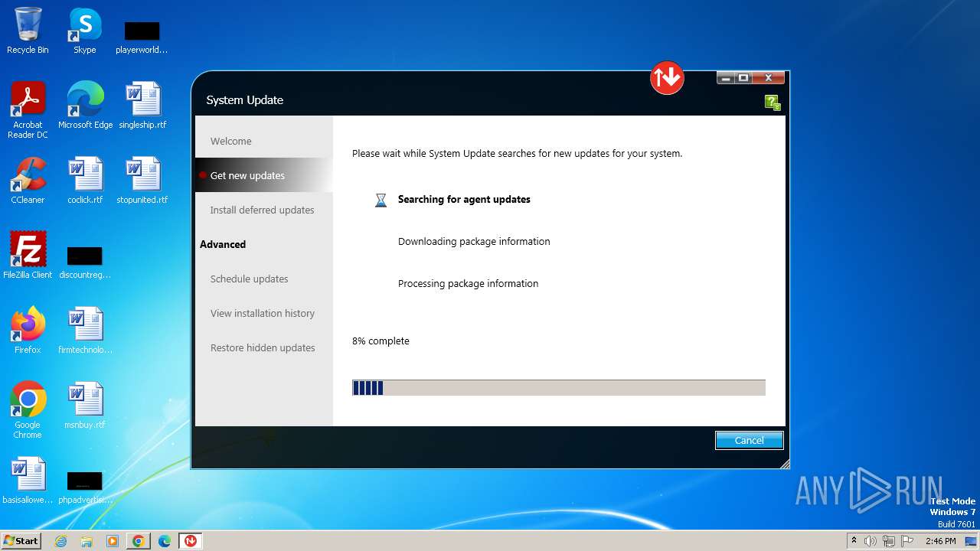Select FileZilla Client shortcut
Viewport: 980px width, 551px height.
click(x=28, y=256)
